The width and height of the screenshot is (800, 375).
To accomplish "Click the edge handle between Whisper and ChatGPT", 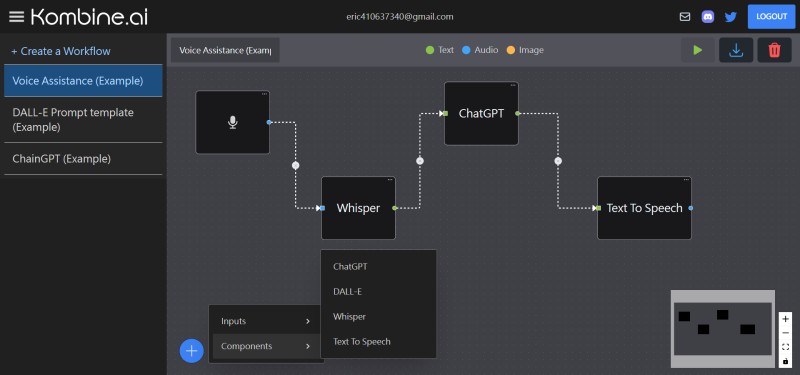I will 420,161.
